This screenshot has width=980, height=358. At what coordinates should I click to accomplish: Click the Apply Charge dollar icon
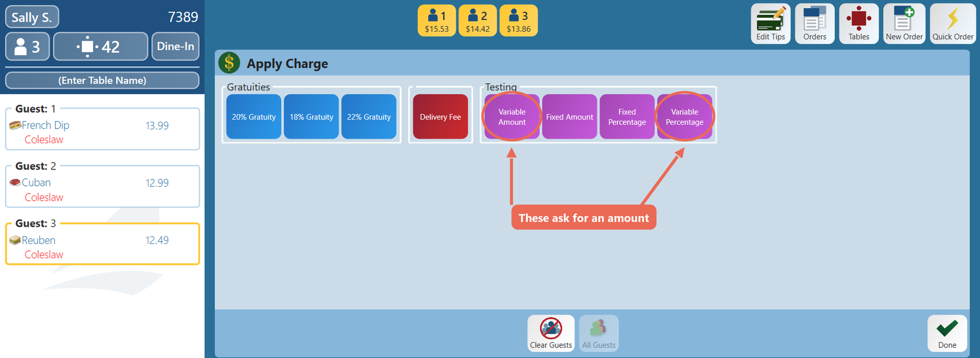(229, 63)
